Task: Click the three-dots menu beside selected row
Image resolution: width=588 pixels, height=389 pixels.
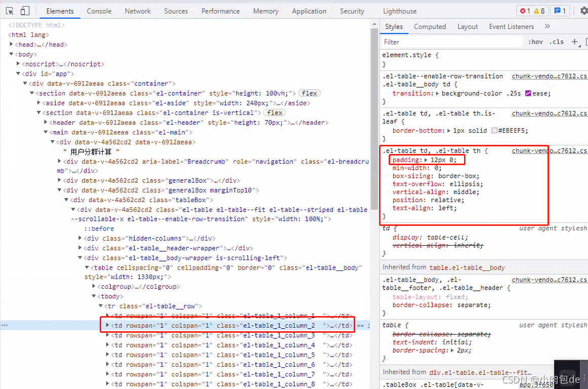Action: click(x=4, y=325)
